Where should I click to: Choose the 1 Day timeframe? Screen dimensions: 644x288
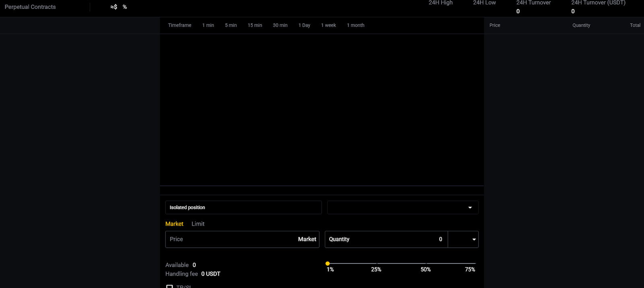point(304,25)
